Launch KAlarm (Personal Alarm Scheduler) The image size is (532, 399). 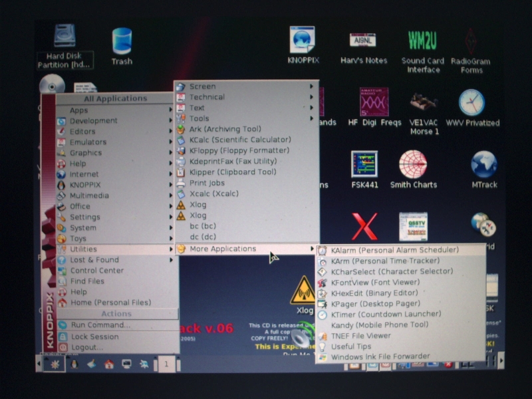pyautogui.click(x=400, y=250)
